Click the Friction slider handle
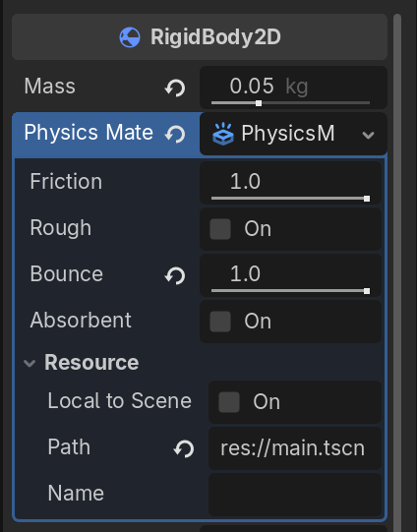417x532 pixels. (x=367, y=199)
